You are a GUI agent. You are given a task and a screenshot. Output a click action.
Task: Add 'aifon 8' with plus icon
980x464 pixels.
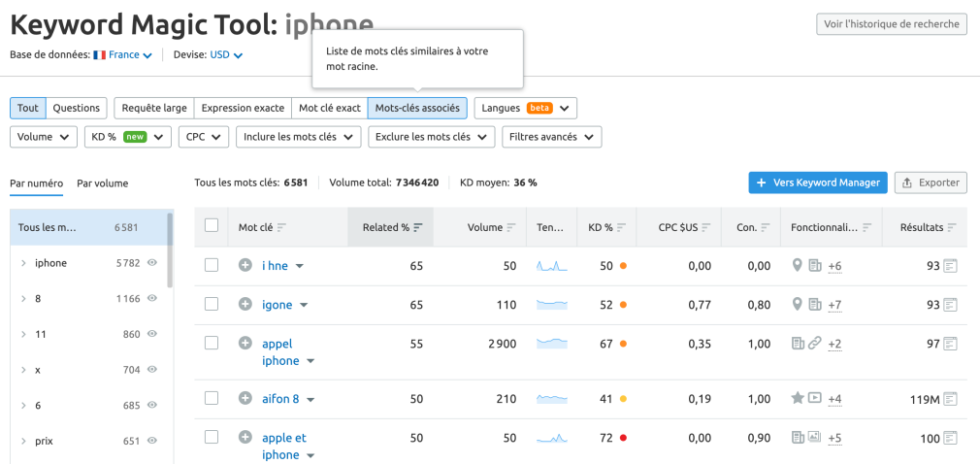(245, 398)
